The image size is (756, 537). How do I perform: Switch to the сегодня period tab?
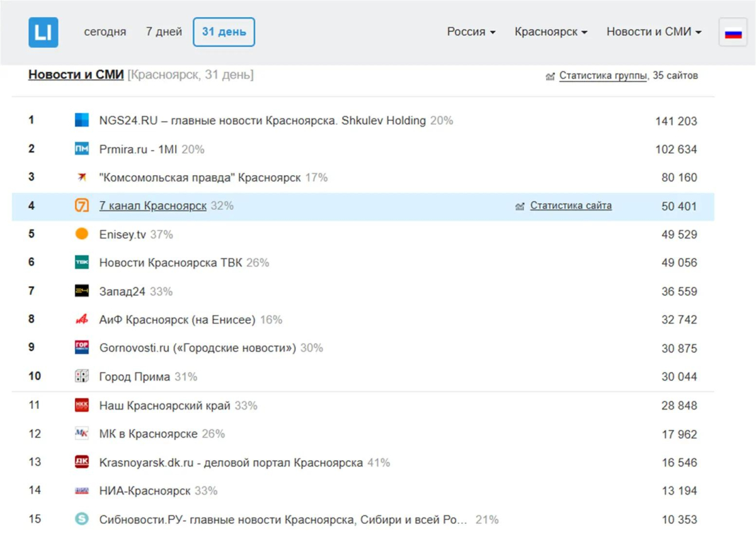pos(105,32)
